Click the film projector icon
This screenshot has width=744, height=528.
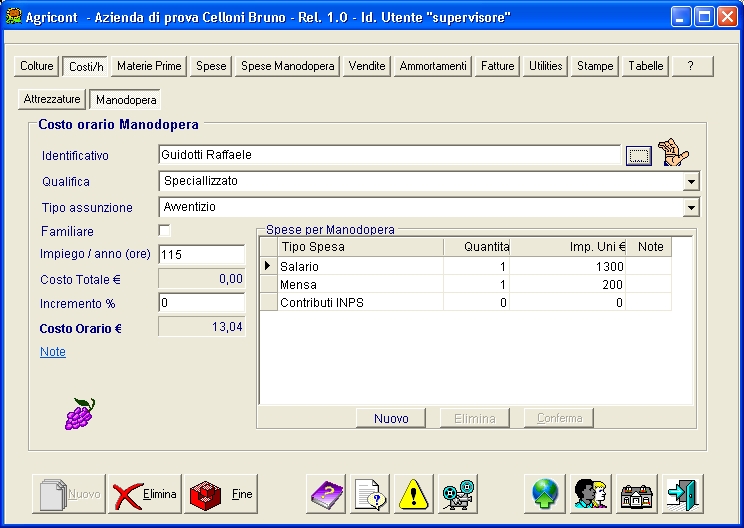458,494
